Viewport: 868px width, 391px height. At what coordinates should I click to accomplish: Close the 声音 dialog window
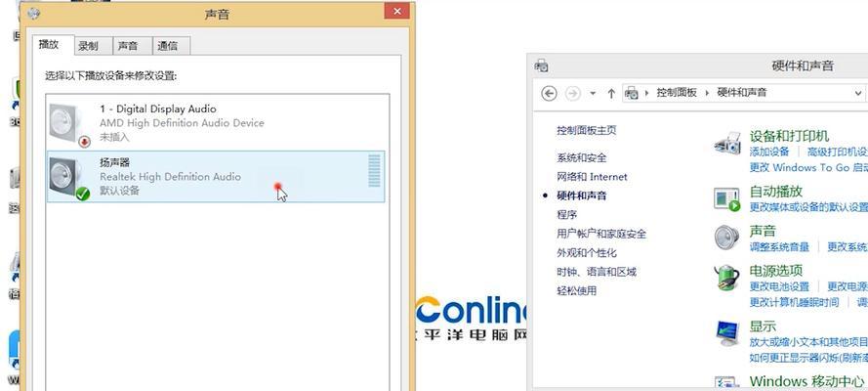[397, 11]
